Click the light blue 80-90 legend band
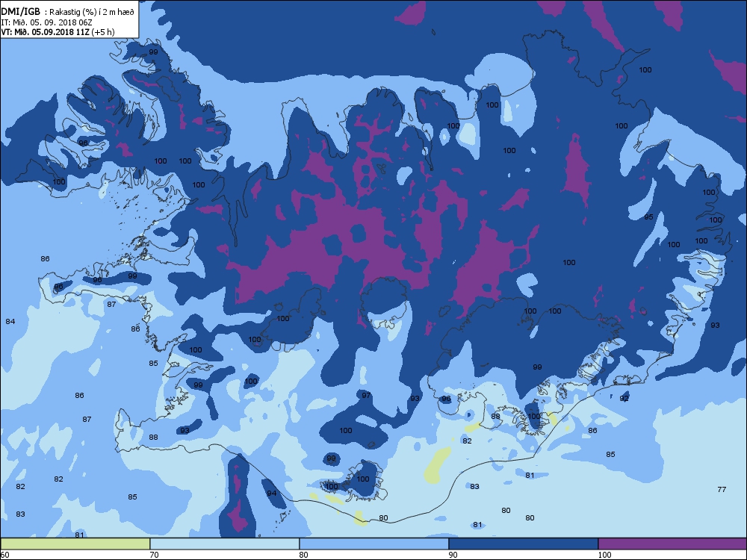This screenshot has height=560, width=747. pos(374,544)
